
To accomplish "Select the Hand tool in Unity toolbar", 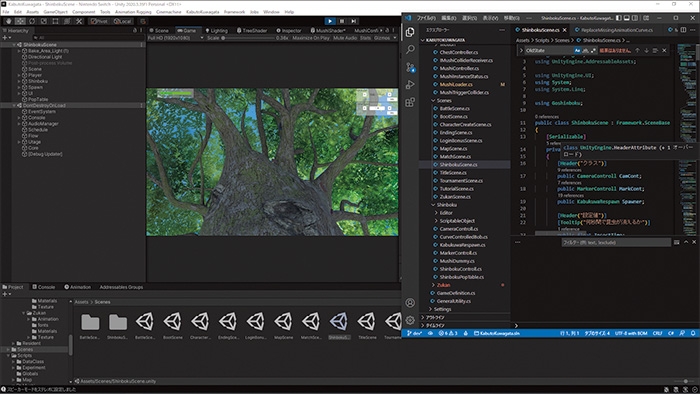I will pyautogui.click(x=8, y=21).
